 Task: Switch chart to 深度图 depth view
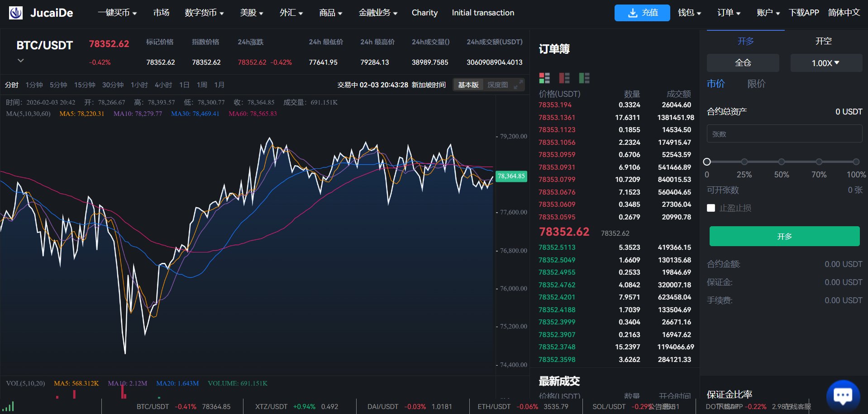point(497,85)
